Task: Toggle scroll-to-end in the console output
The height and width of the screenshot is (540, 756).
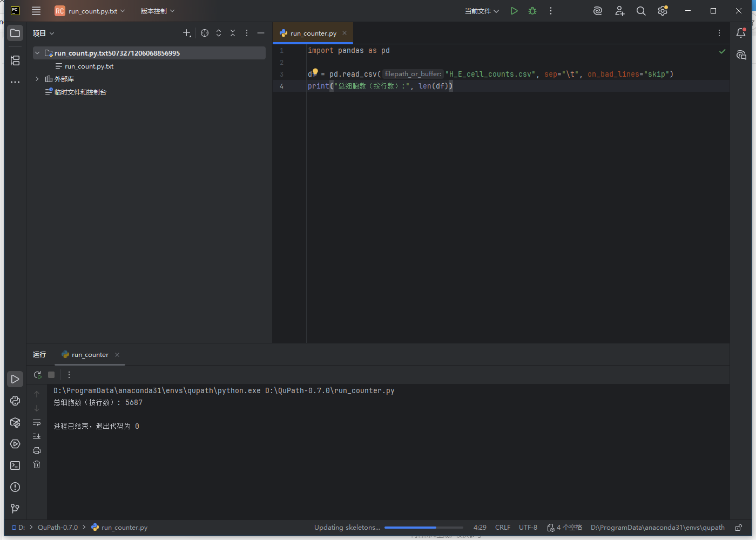Action: click(x=36, y=436)
